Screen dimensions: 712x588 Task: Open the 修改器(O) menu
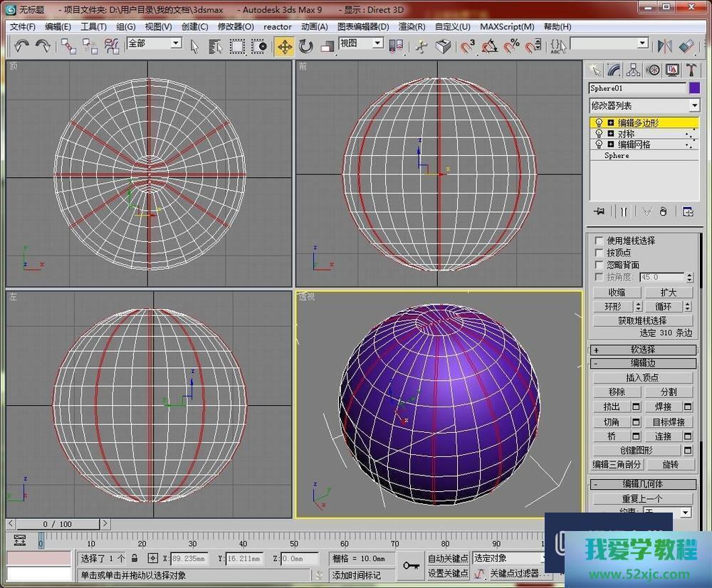point(236,26)
